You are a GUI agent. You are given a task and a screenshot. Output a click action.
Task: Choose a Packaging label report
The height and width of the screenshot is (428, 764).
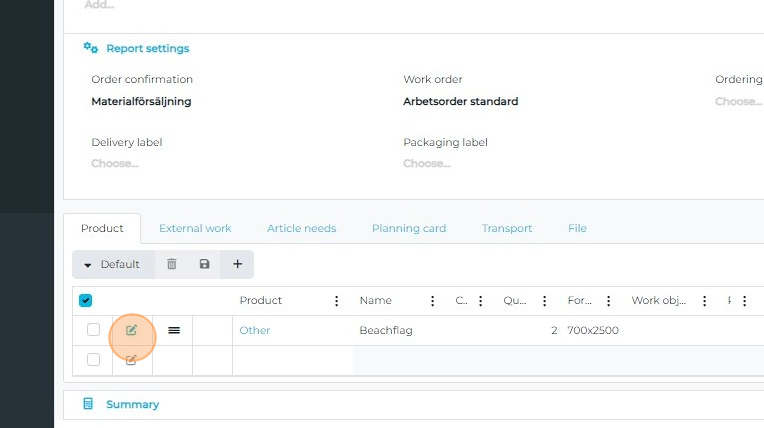pyautogui.click(x=427, y=163)
